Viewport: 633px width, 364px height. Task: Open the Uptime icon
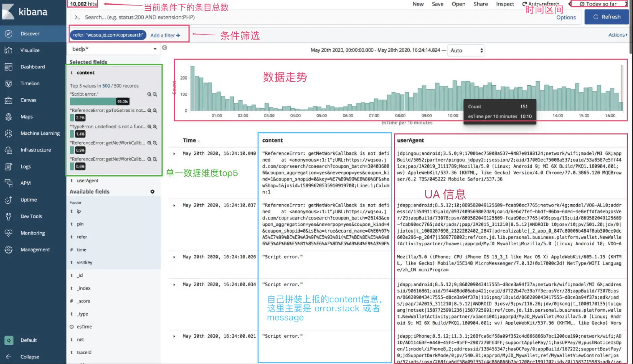pyautogui.click(x=9, y=200)
